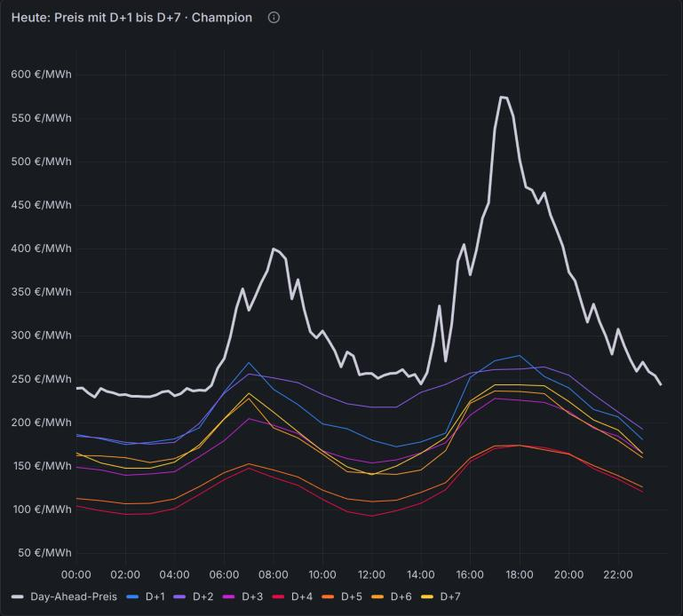Click the '400 €/MWh' y-axis label
The height and width of the screenshot is (616, 683).
tap(42, 249)
